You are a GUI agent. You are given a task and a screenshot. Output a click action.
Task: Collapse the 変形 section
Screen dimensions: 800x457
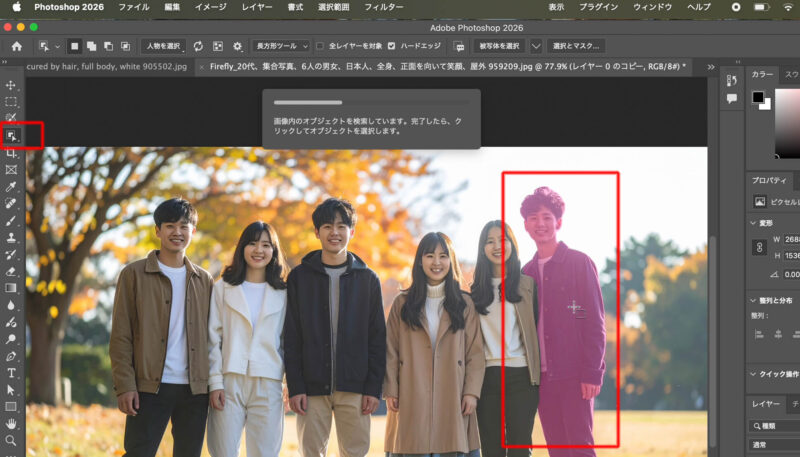753,223
